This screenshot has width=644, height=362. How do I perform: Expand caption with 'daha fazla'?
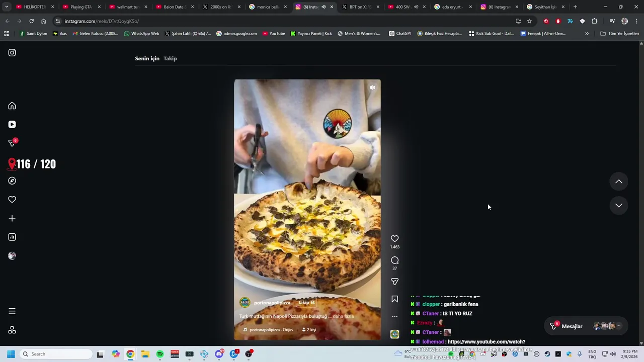343,316
